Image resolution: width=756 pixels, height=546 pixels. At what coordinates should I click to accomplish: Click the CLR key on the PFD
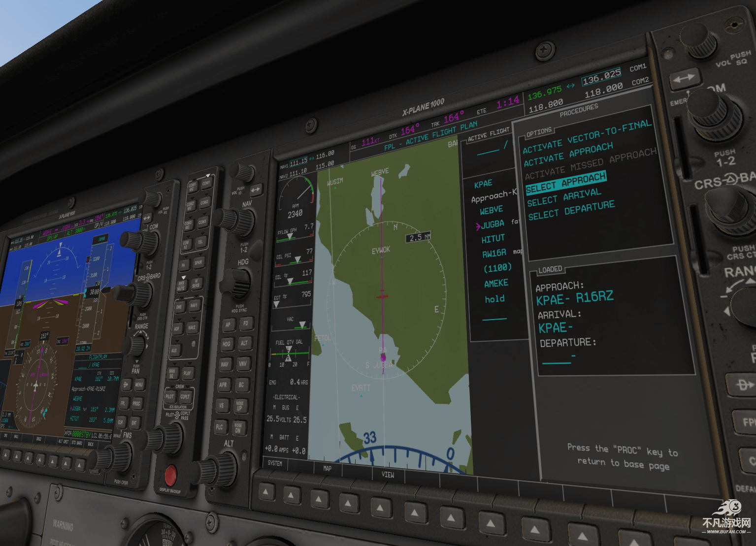tap(121, 422)
